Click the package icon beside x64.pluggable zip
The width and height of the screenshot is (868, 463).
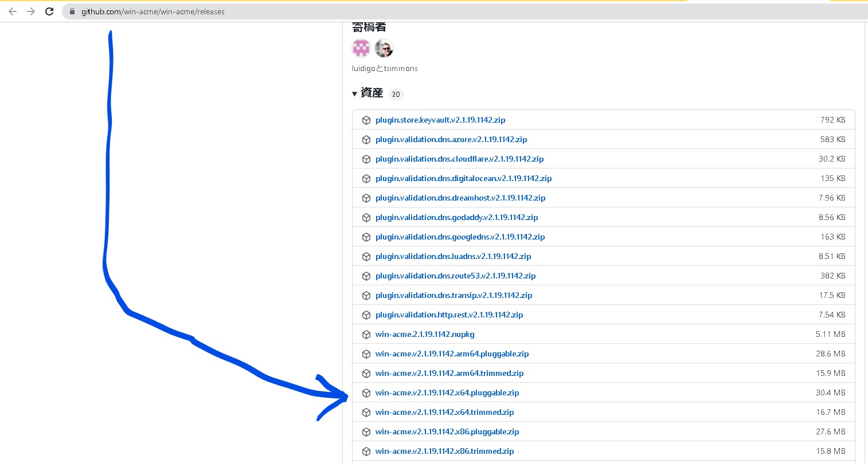366,393
